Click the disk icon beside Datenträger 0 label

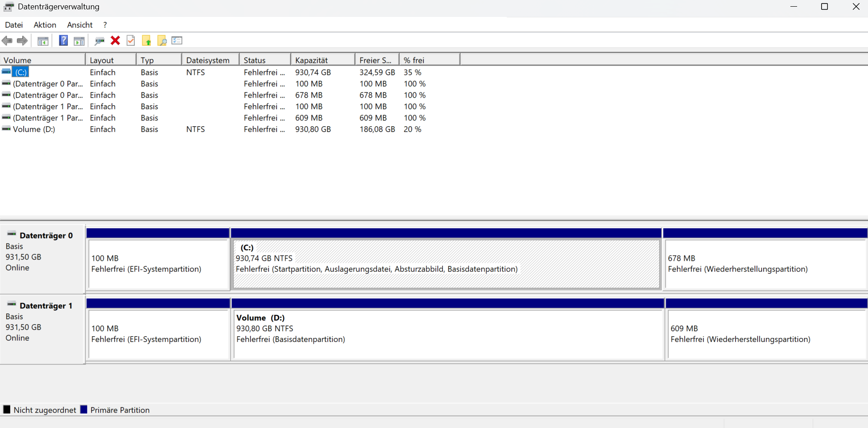pos(12,234)
